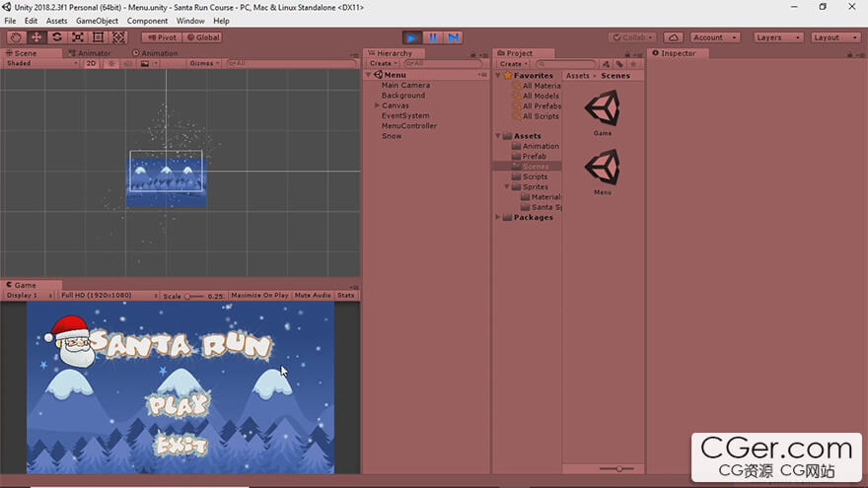Pause the game with Pause button

432,37
